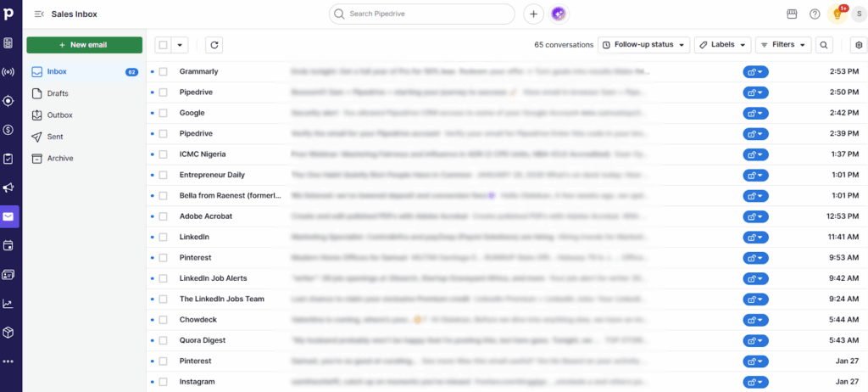Check the Grammarly email checkbox
The image size is (868, 392).
pyautogui.click(x=164, y=71)
